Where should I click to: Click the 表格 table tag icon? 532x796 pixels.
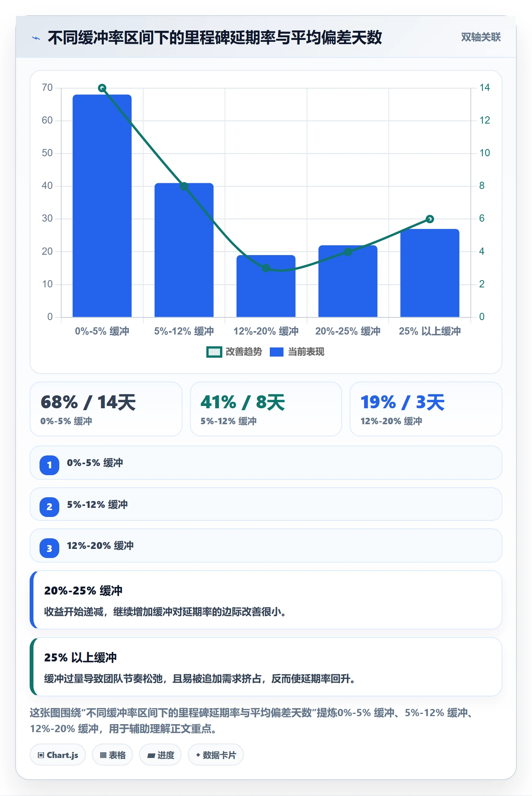[103, 755]
